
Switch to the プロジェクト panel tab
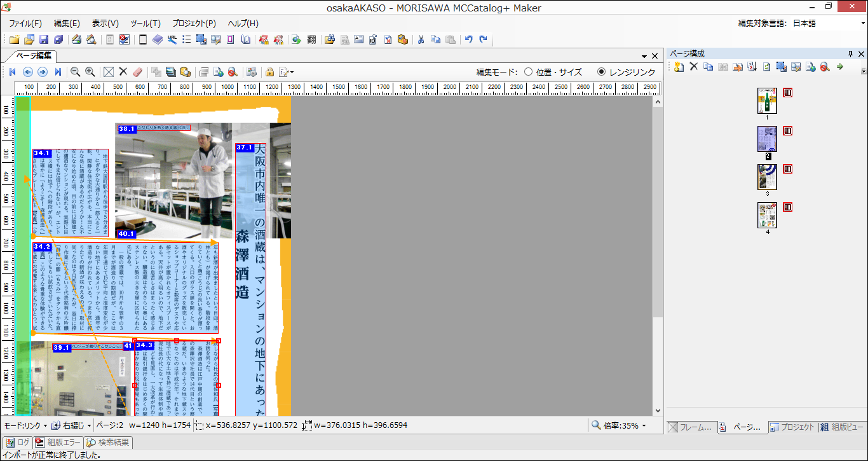(x=792, y=427)
